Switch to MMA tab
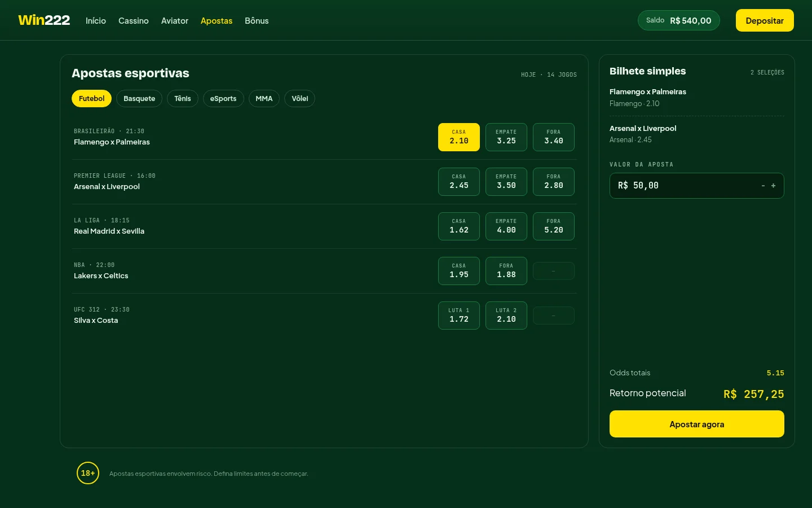The width and height of the screenshot is (812, 508). tap(264, 98)
